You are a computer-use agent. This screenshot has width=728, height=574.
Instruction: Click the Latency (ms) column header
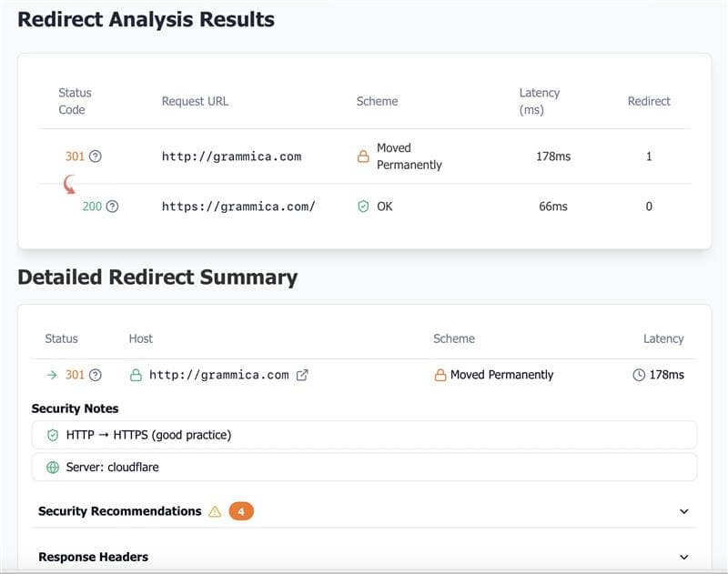(x=540, y=101)
